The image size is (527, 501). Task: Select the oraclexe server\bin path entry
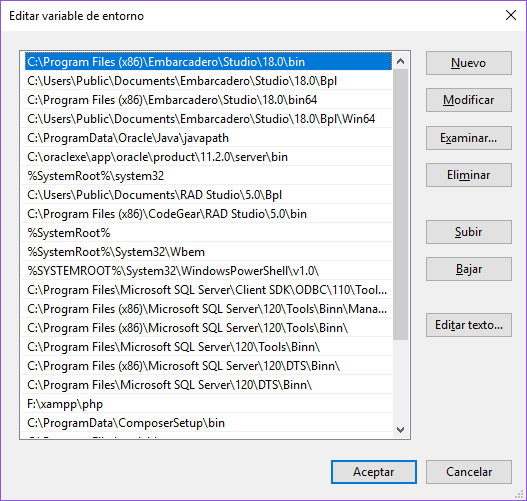coord(207,157)
